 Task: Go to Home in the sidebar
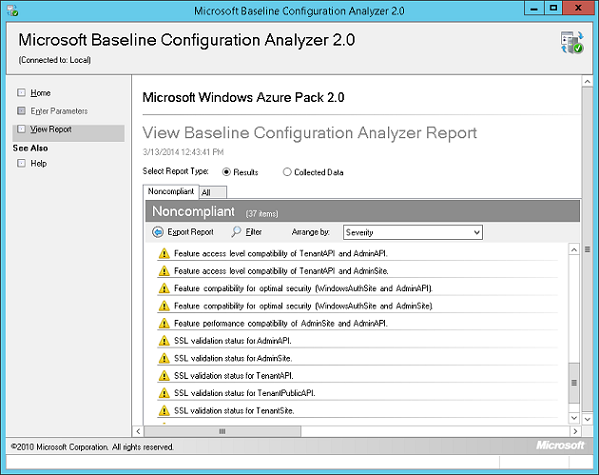point(40,93)
